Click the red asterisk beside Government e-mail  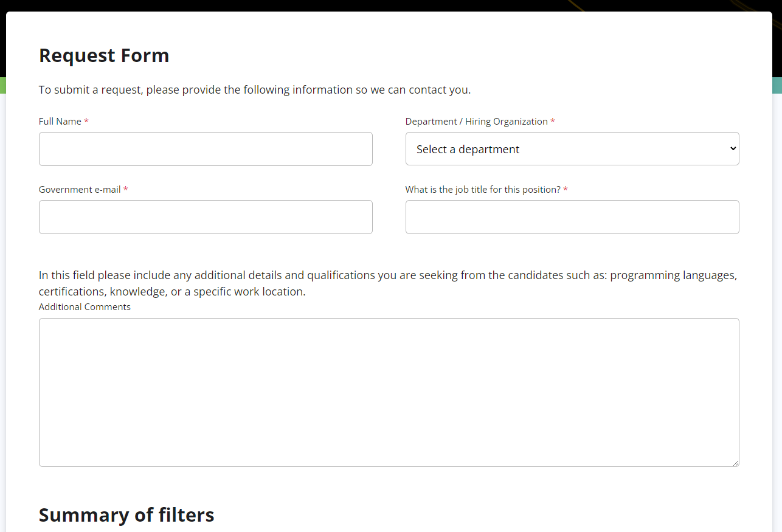(x=125, y=189)
